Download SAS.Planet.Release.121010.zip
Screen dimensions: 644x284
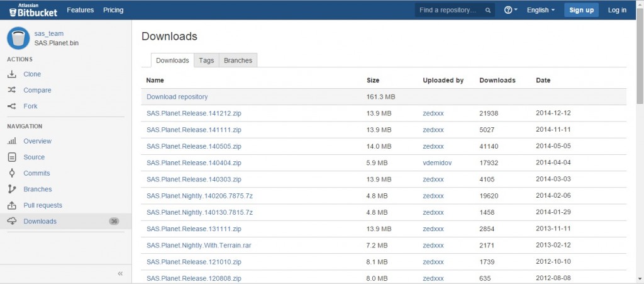click(x=194, y=262)
